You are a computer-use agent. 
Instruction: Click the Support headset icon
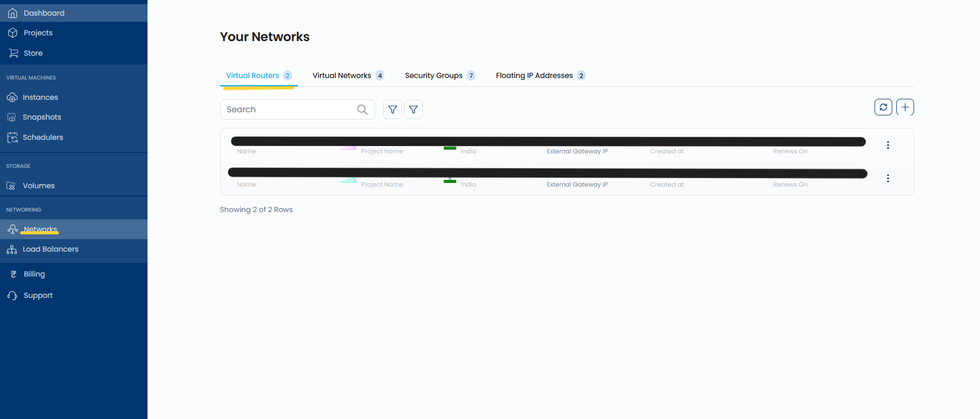tap(12, 295)
